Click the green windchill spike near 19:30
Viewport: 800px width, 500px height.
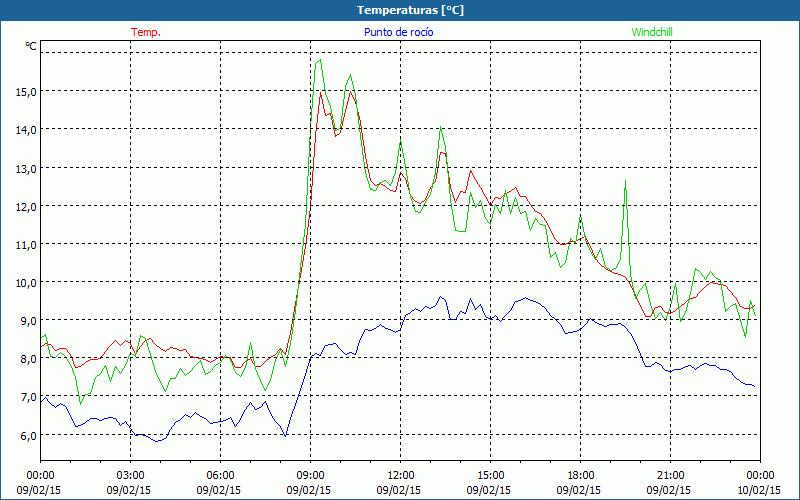tap(626, 181)
